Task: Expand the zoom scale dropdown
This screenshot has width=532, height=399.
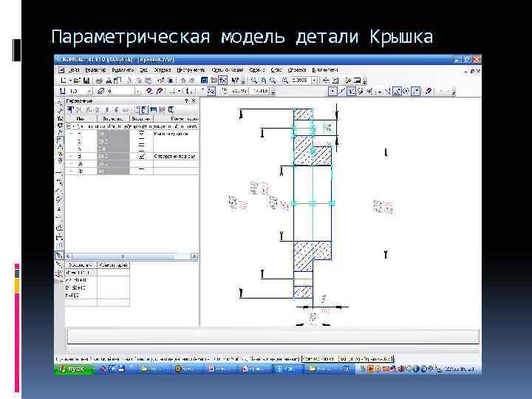Action: coord(315,81)
